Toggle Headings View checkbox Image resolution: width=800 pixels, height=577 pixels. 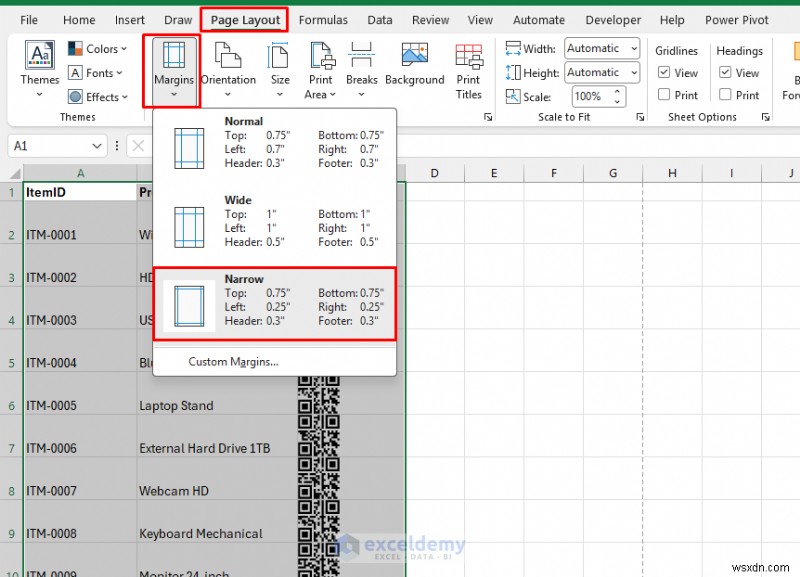pyautogui.click(x=725, y=72)
